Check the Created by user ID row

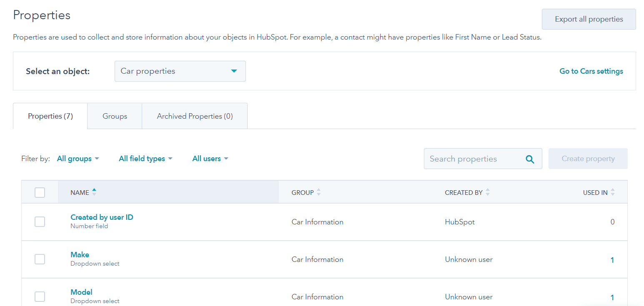click(40, 222)
